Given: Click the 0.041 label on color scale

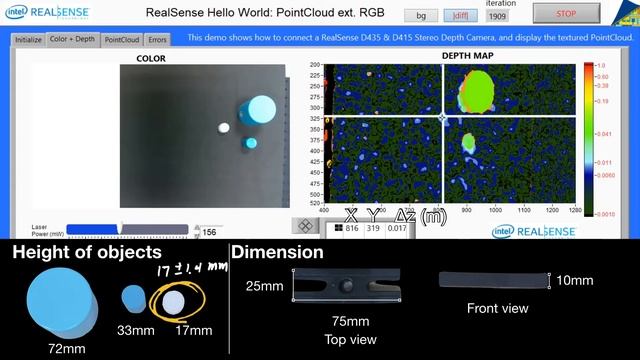Looking at the screenshot, I should (x=604, y=134).
